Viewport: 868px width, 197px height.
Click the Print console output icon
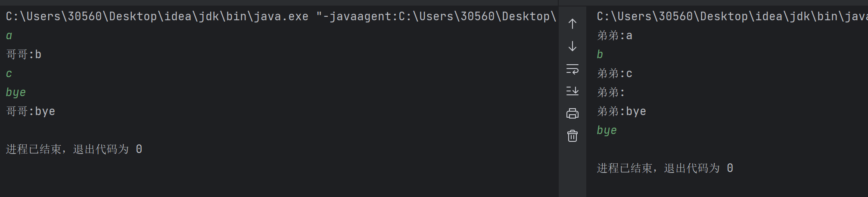(572, 113)
